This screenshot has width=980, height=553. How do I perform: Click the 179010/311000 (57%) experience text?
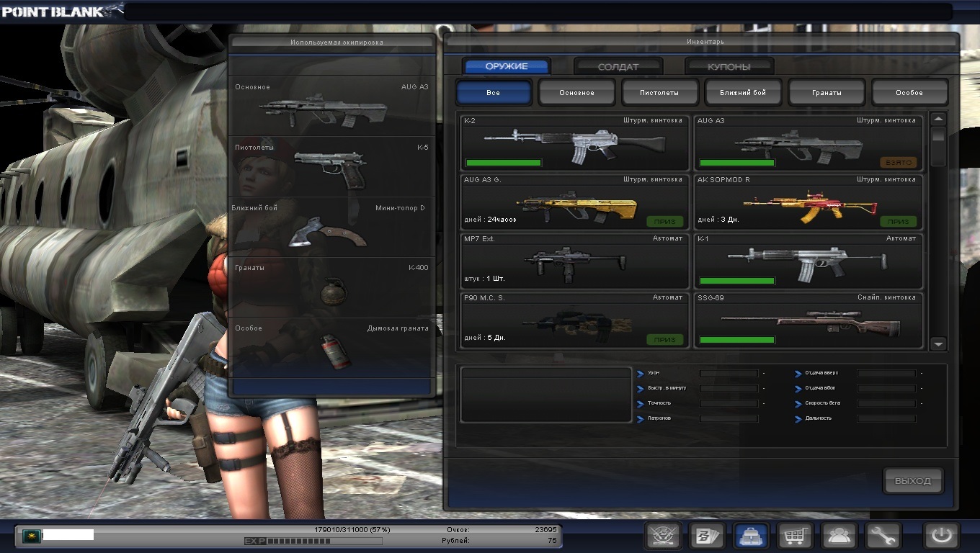point(352,529)
